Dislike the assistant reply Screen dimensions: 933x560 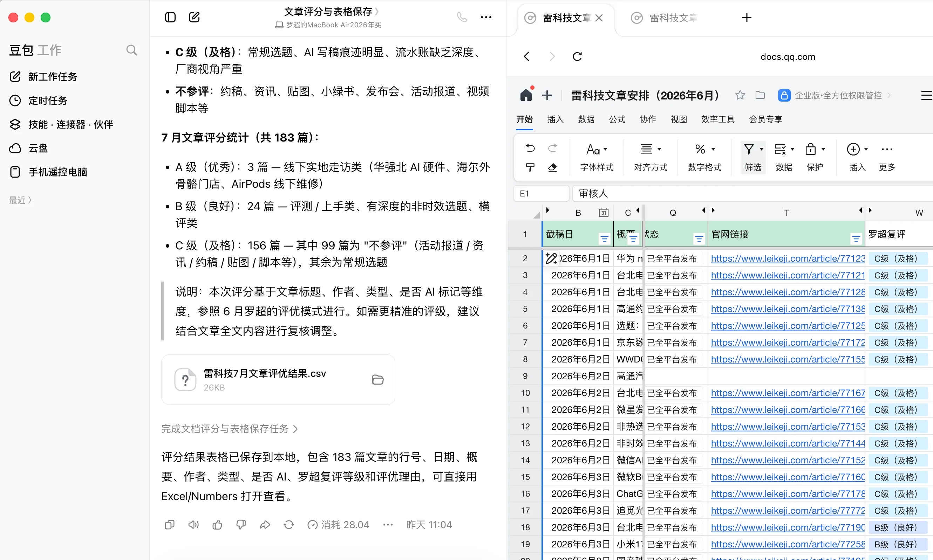click(241, 525)
